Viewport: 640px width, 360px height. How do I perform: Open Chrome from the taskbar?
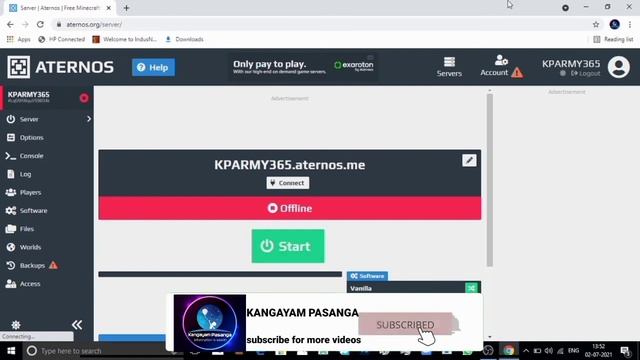[509, 350]
